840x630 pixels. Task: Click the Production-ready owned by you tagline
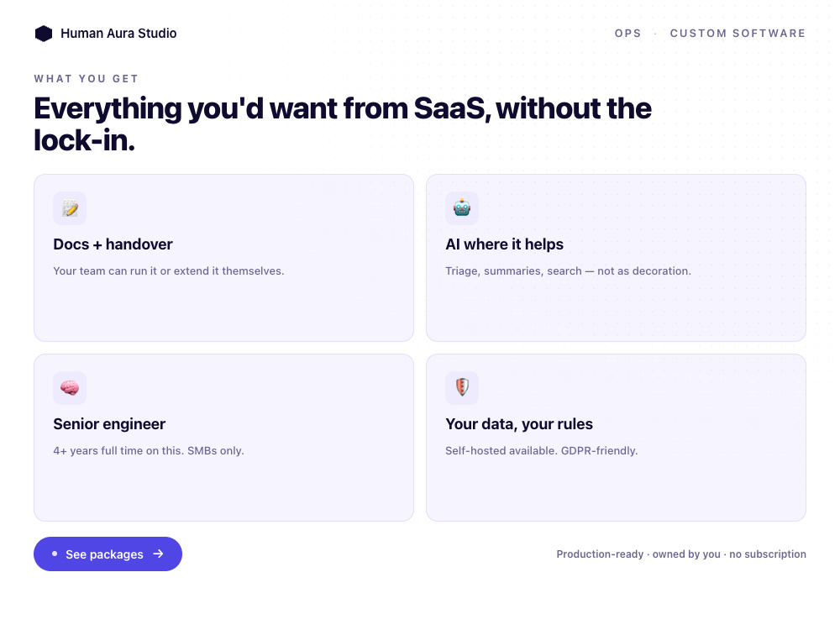tap(681, 554)
